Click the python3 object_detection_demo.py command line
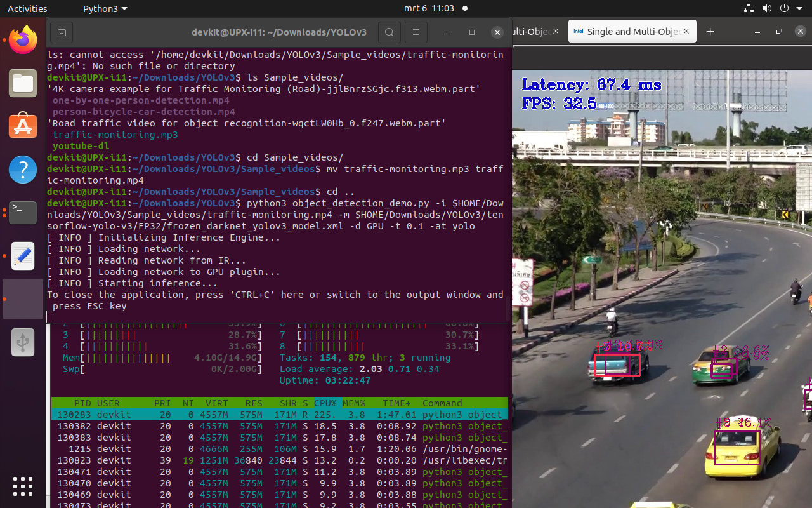This screenshot has width=812, height=508. (275, 215)
